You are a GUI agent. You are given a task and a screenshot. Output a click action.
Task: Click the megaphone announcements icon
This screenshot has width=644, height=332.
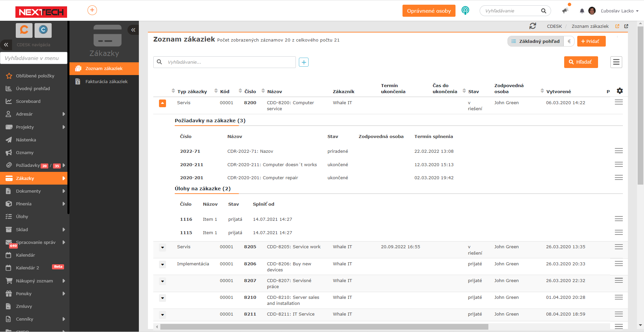[x=566, y=11]
